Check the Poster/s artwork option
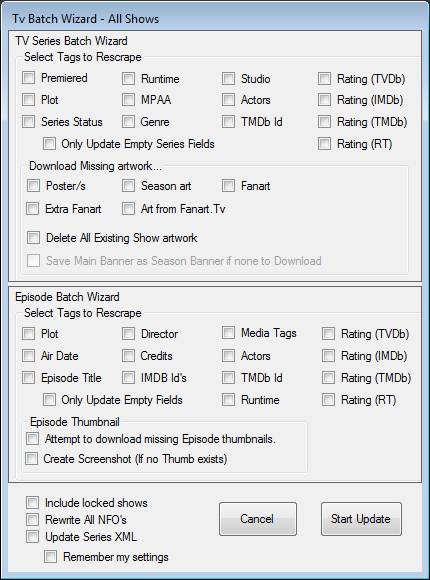This screenshot has height=580, width=430. click(x=33, y=186)
